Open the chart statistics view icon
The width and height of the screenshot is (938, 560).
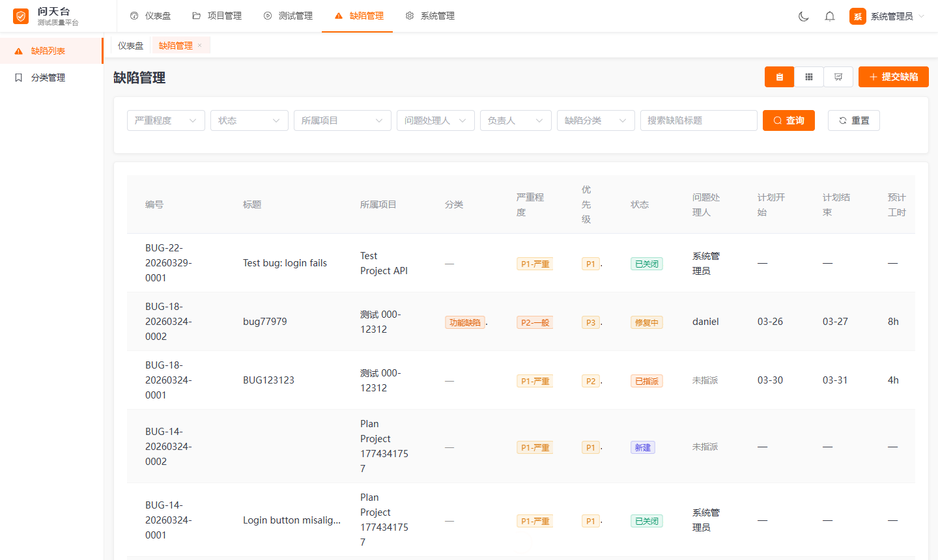pos(838,77)
